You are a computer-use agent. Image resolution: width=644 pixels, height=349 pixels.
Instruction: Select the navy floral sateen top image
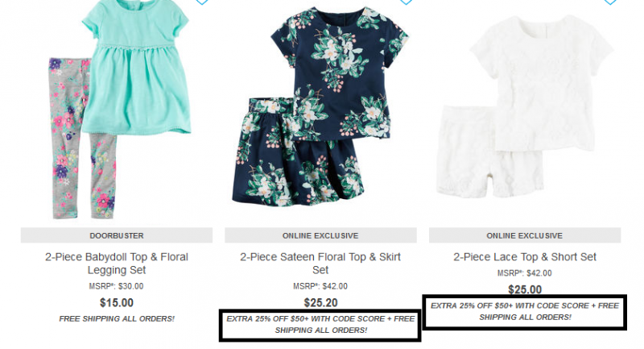340,73
